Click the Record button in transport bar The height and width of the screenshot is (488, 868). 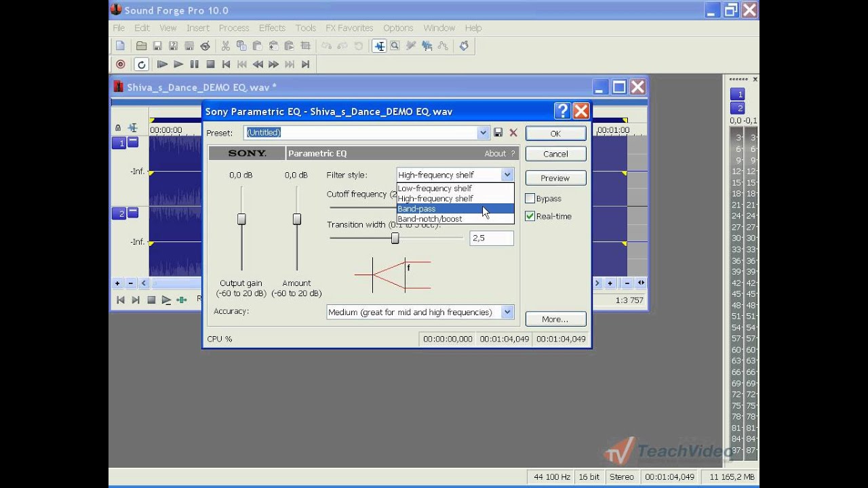pyautogui.click(x=121, y=64)
